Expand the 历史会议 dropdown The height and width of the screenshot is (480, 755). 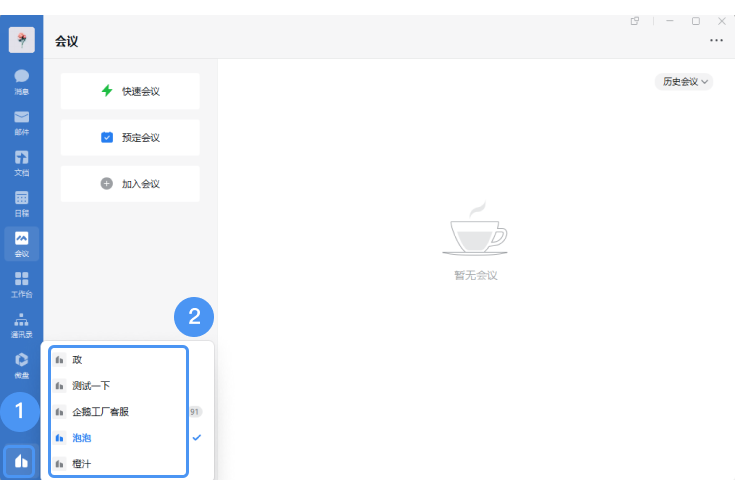coord(685,82)
